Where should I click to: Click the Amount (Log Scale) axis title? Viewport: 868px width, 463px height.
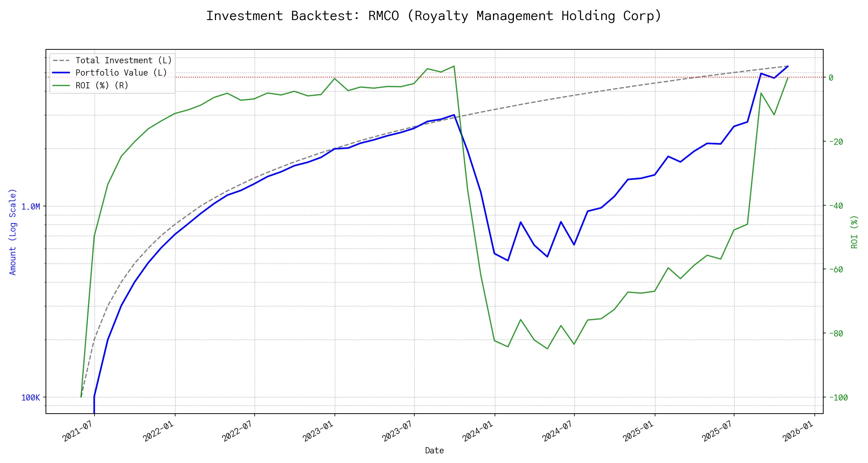point(13,231)
